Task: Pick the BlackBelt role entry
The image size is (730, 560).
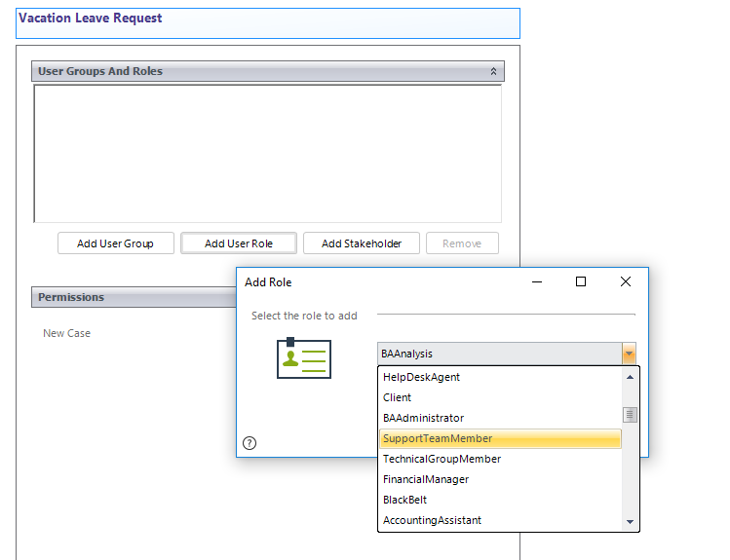Action: pos(404,500)
